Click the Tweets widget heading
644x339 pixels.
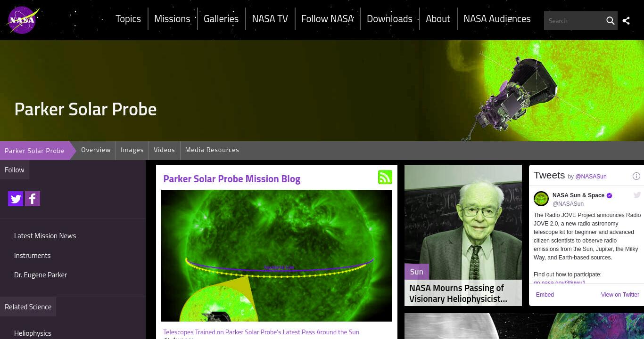pyautogui.click(x=549, y=175)
